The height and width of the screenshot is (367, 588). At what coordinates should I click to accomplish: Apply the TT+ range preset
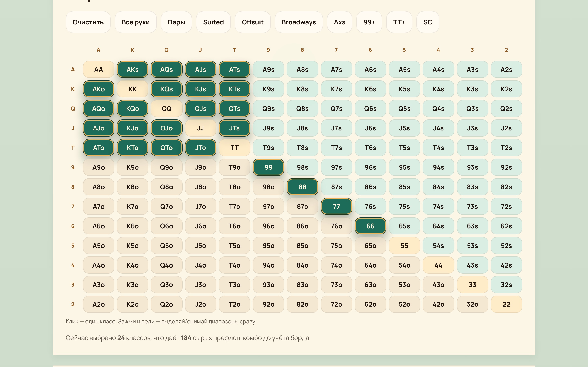tap(399, 22)
